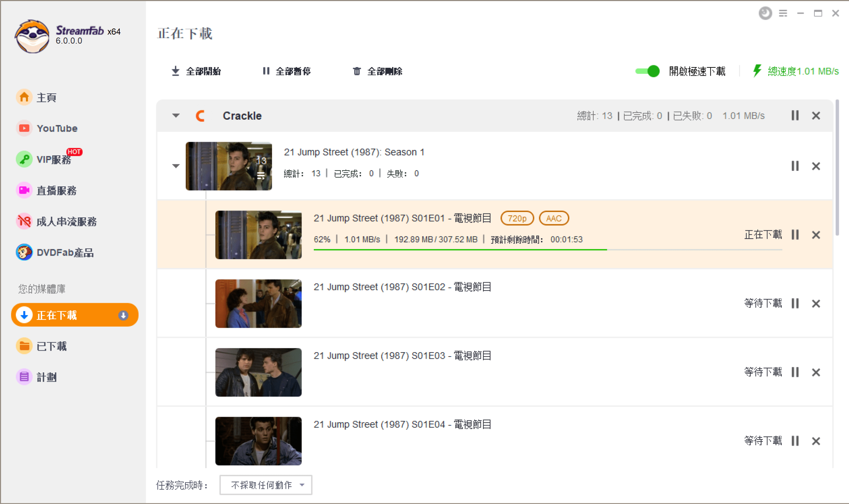Click the download list scrollbar
Screen dimensions: 849x504
click(x=837, y=168)
